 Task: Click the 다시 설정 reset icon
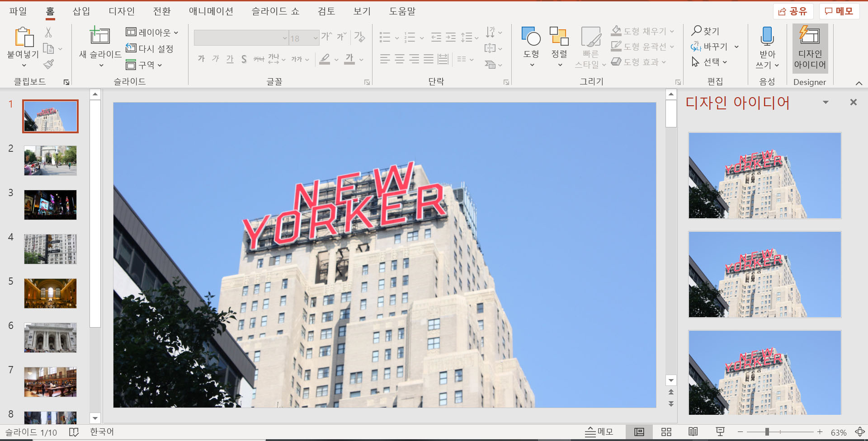pyautogui.click(x=131, y=48)
